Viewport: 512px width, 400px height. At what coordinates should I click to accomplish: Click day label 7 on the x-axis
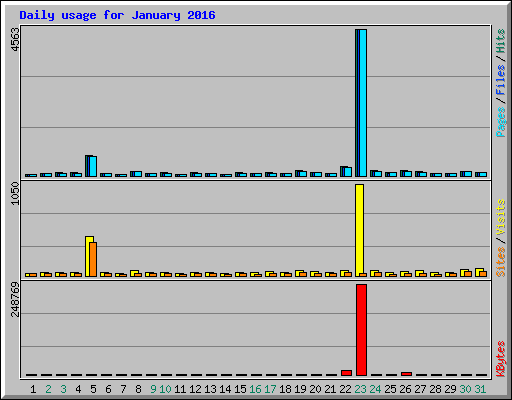123,389
